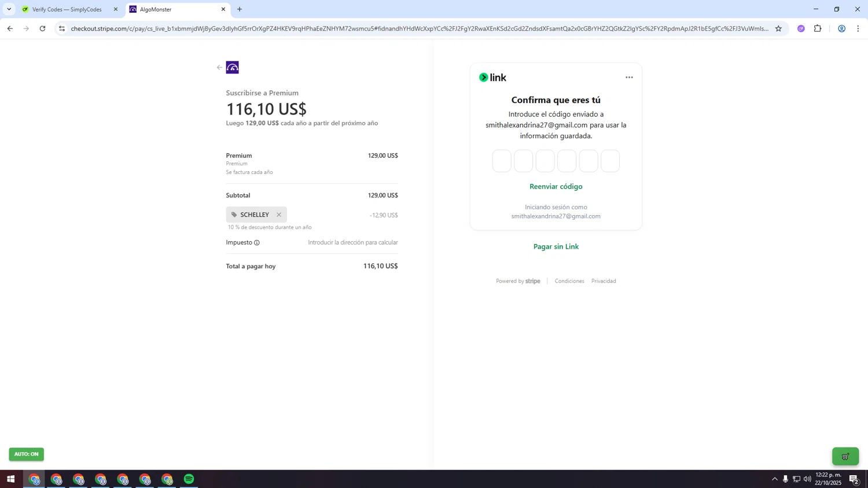
Task: Open the Extensions puzzle menu
Action: tap(818, 28)
